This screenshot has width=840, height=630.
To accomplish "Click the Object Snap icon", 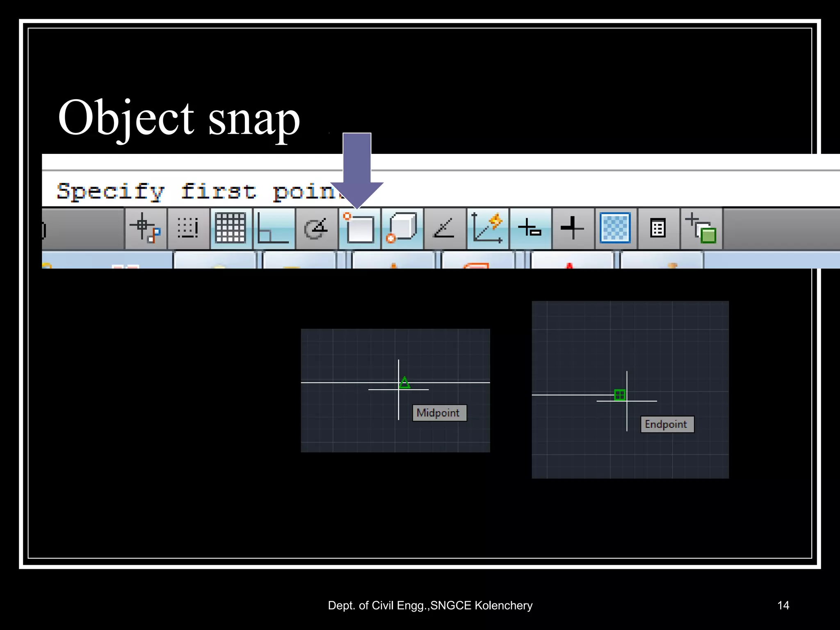I will (x=360, y=229).
